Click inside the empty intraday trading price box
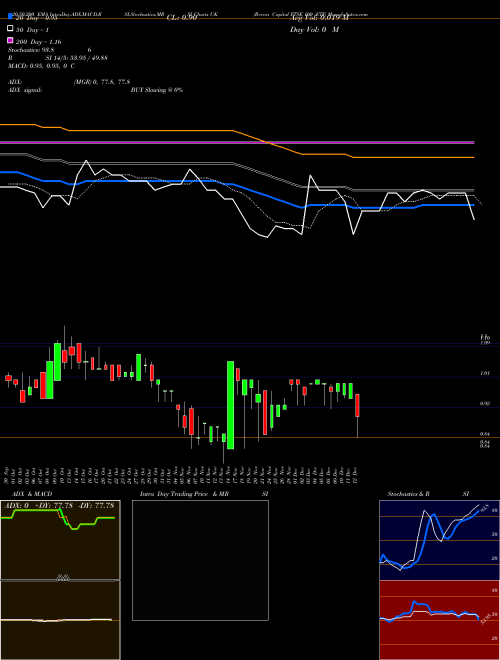Viewport: 500px width, 660px height. pyautogui.click(x=200, y=560)
